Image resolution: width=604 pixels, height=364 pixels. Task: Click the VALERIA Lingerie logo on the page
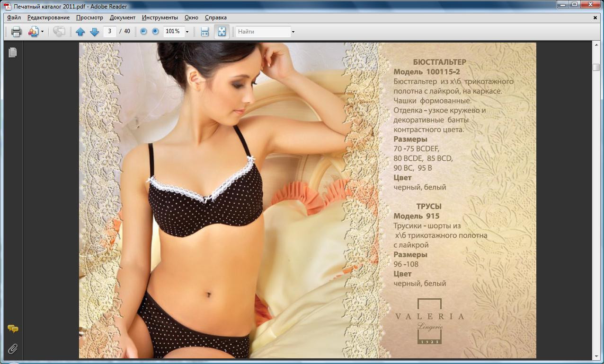click(429, 321)
